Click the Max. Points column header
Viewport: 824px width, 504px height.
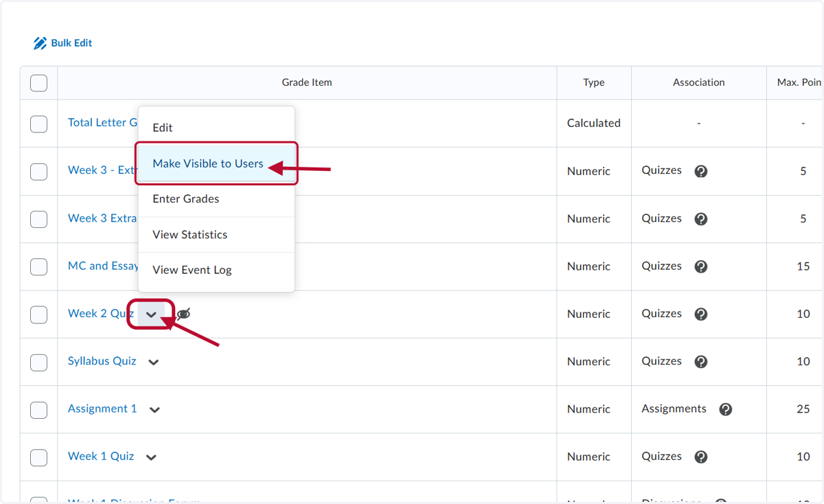(799, 82)
